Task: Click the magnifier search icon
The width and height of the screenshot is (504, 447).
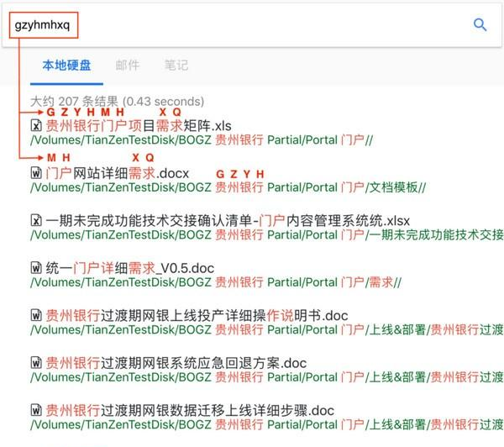Action: 480,24
